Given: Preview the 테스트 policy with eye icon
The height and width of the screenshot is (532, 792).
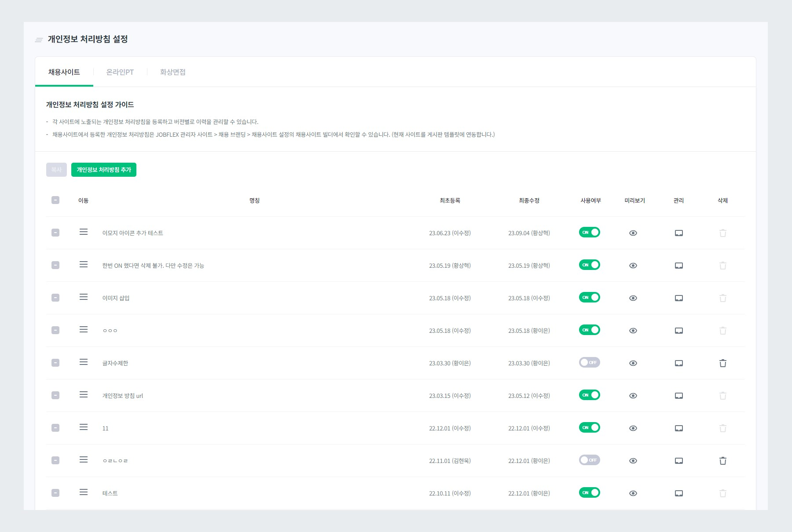Looking at the screenshot, I should coord(633,493).
